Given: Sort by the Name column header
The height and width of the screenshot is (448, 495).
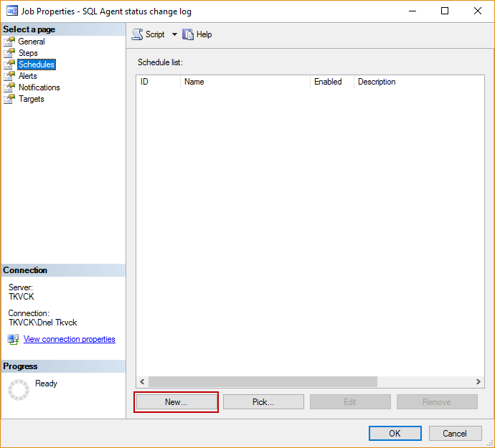Looking at the screenshot, I should (245, 82).
